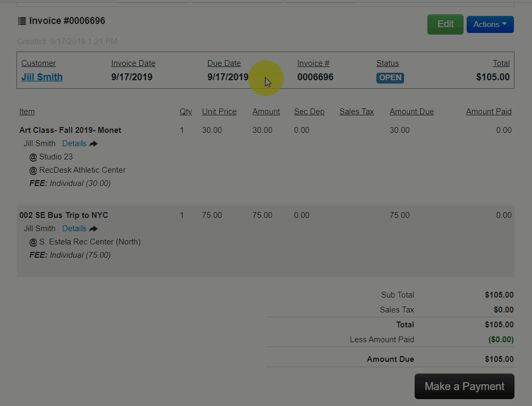Click the Sec Dep column header
The image size is (532, 406).
click(309, 112)
